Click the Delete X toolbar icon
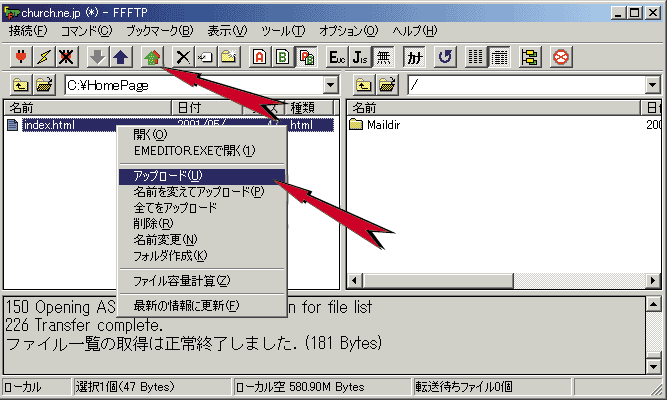 click(x=182, y=57)
